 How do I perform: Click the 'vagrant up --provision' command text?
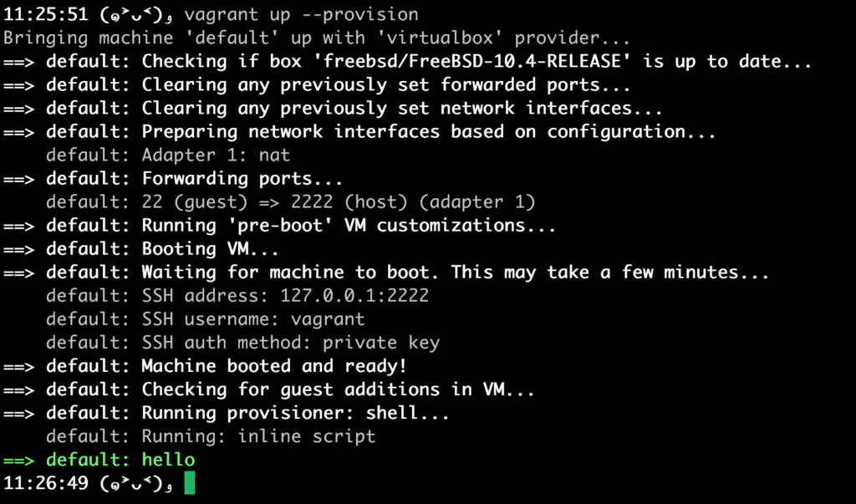(x=301, y=14)
